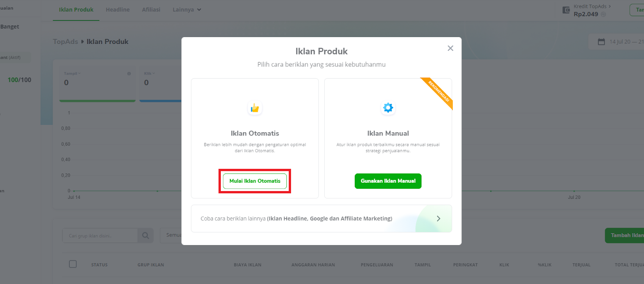Click Gunakan Iklan Manual button
The image size is (644, 284).
click(388, 181)
